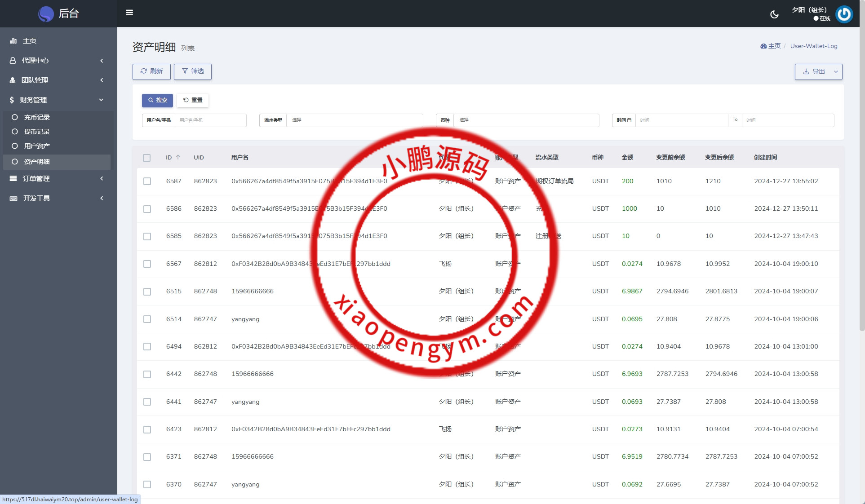Toggle dark mode moon icon

coord(774,14)
